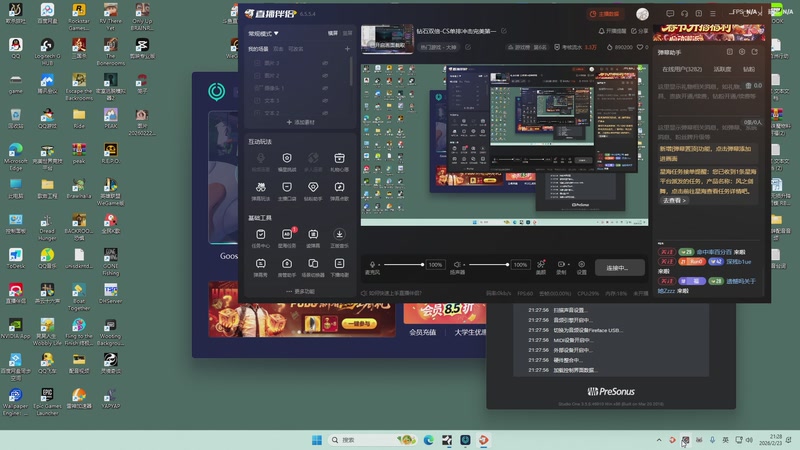
Task: Open the 下播提醒 icon in basic tools
Action: click(x=339, y=263)
